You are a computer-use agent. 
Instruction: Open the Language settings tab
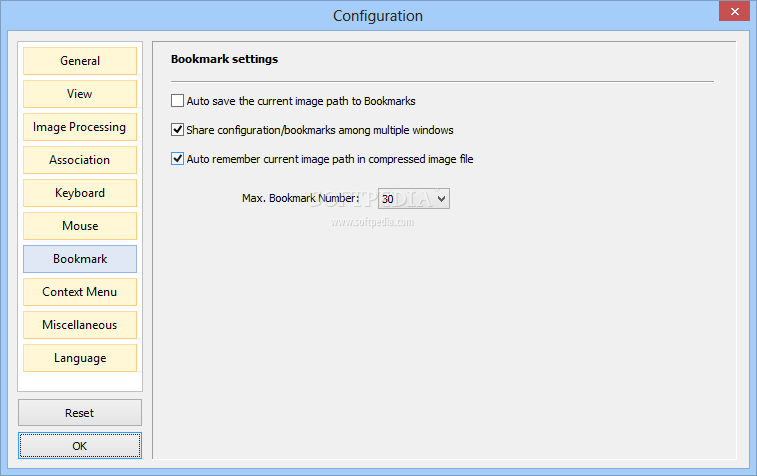pyautogui.click(x=80, y=358)
